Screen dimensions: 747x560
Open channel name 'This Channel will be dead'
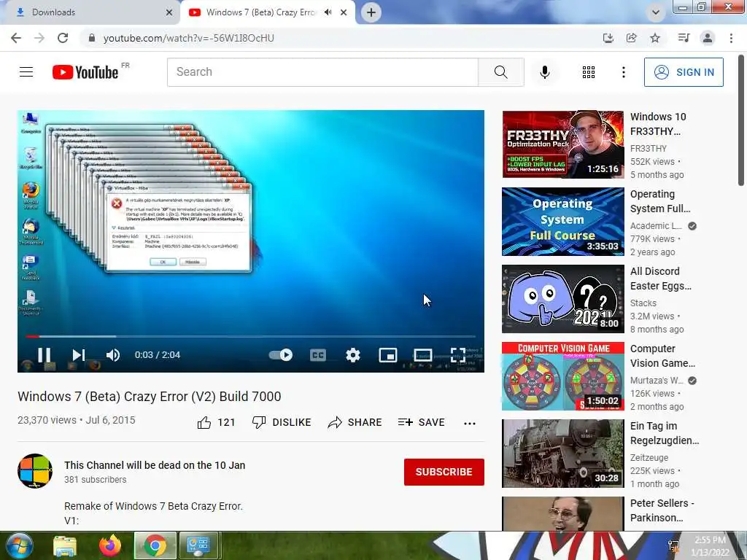(x=155, y=465)
